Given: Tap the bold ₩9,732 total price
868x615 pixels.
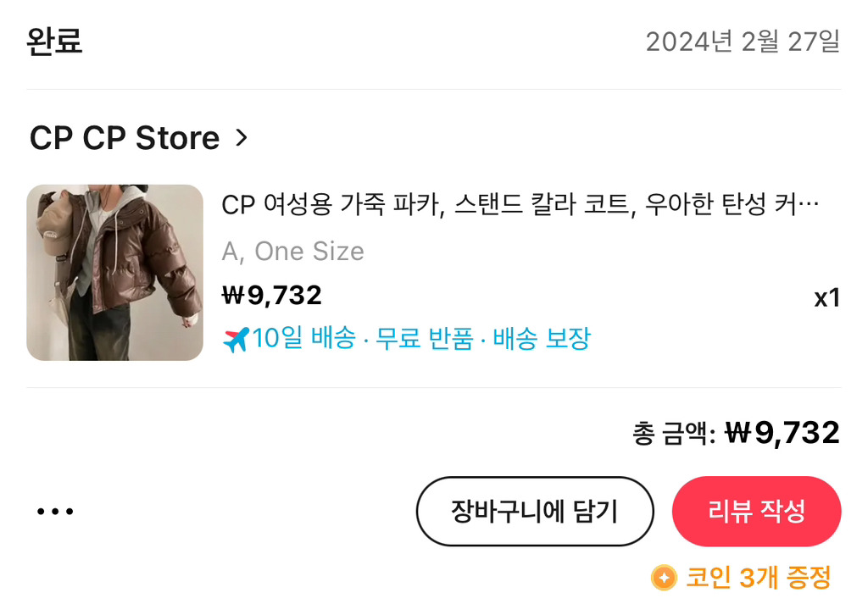Looking at the screenshot, I should click(782, 433).
